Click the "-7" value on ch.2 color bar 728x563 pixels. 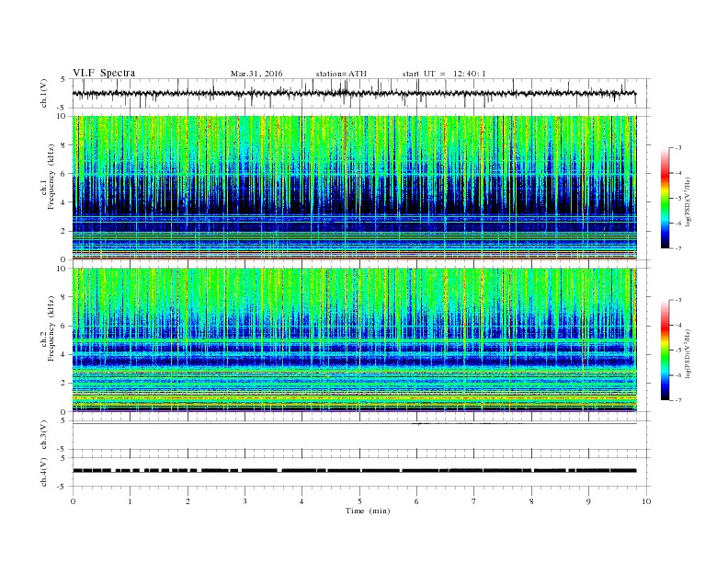[x=678, y=400]
